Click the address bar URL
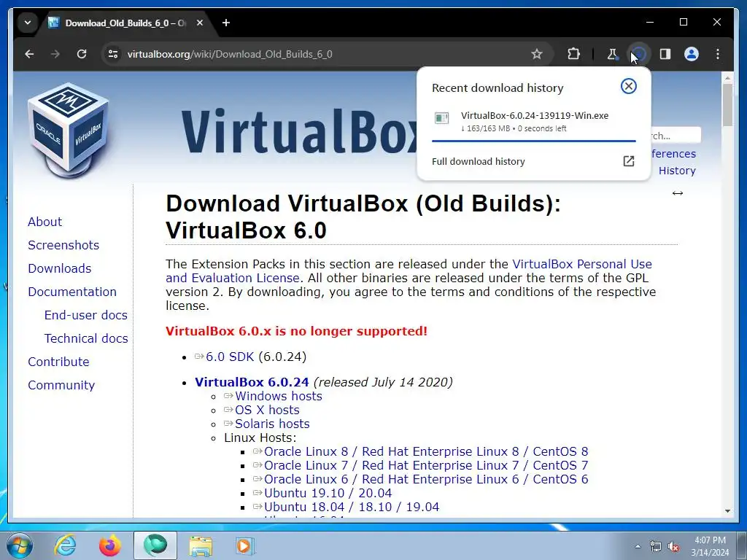Image resolution: width=747 pixels, height=560 pixels. pyautogui.click(x=230, y=54)
